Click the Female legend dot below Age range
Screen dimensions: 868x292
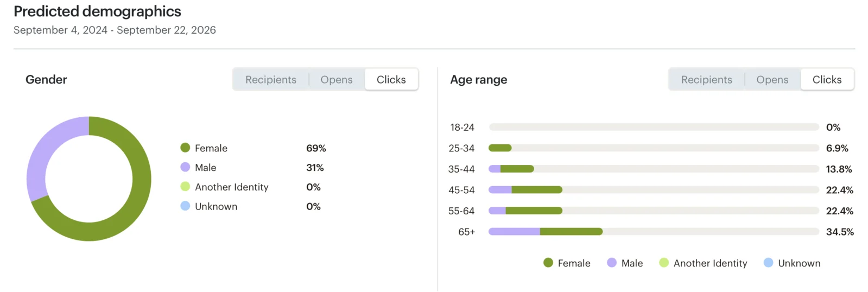(548, 263)
